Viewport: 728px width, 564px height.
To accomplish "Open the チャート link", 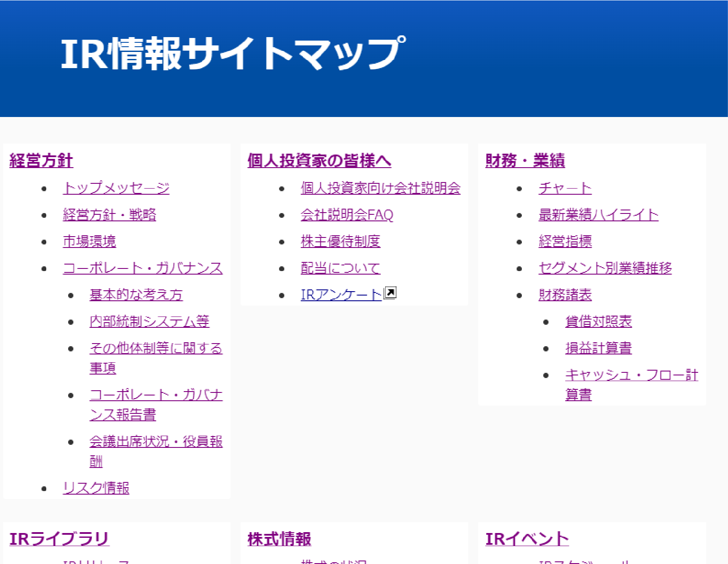I will click(565, 188).
